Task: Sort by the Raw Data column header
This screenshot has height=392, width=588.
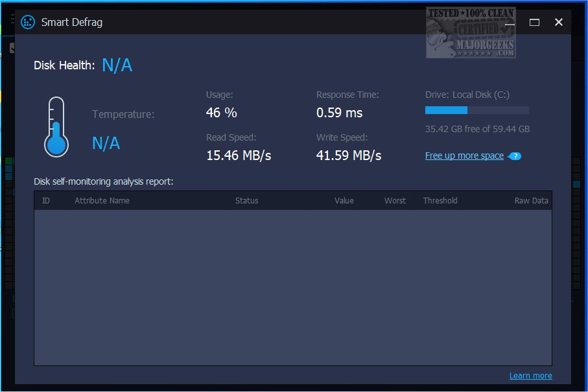Action: tap(531, 200)
